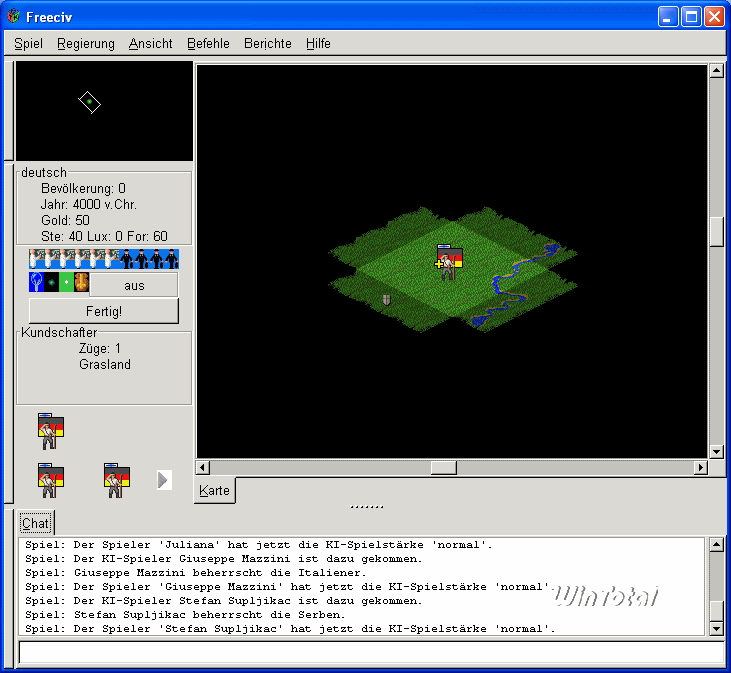Screen dimensions: 731x673
Task: Click the 'deutsch' nation frame label
Action: click(44, 172)
